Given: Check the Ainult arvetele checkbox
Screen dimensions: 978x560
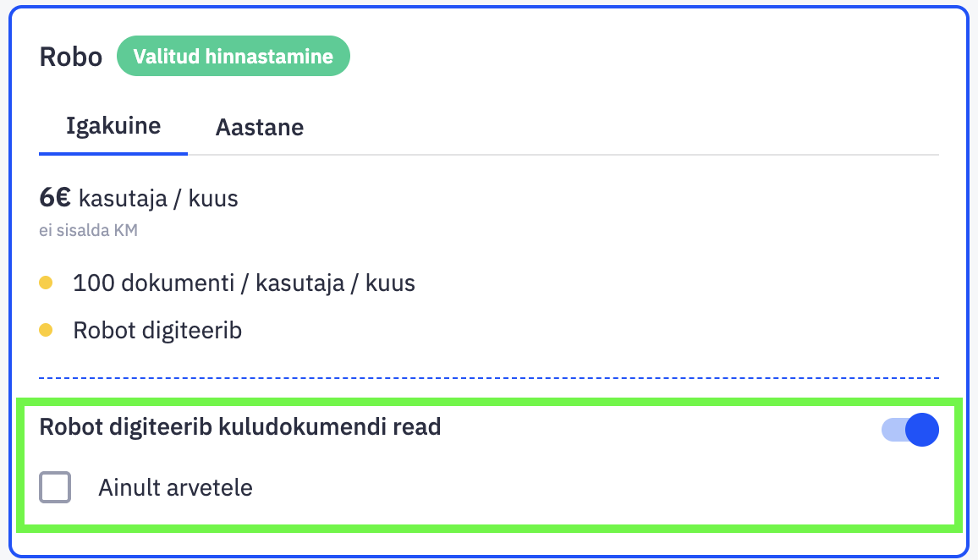Looking at the screenshot, I should pyautogui.click(x=55, y=487).
